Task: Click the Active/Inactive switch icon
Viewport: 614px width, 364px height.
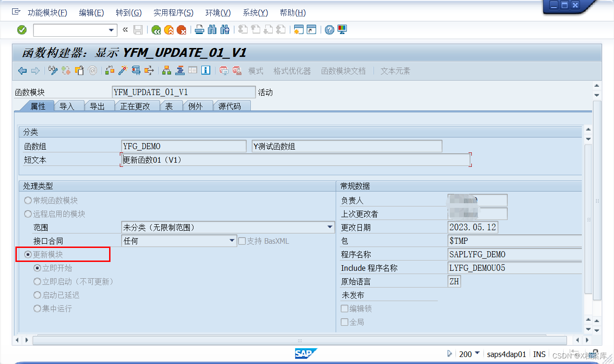Action: click(x=66, y=71)
